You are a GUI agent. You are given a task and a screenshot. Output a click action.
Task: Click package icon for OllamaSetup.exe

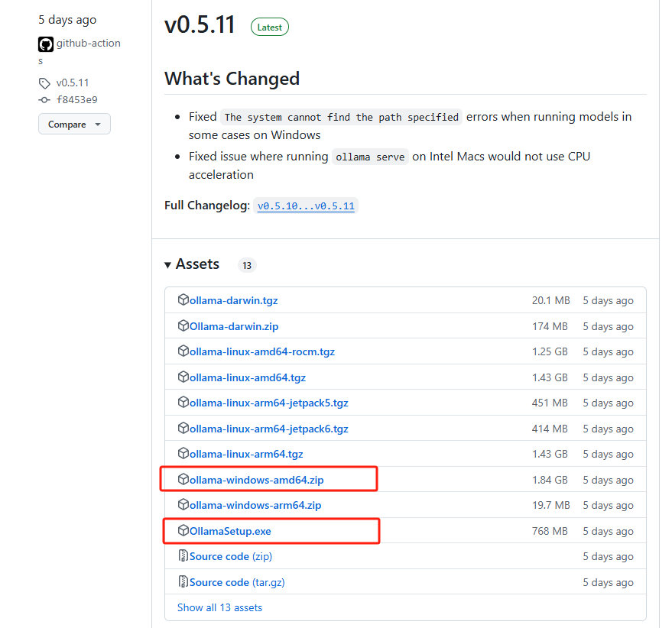[x=183, y=530]
